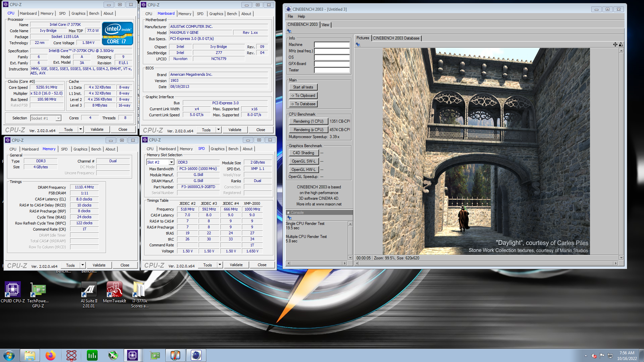Click the -> To Database button
The image size is (644, 362).
pyautogui.click(x=303, y=104)
